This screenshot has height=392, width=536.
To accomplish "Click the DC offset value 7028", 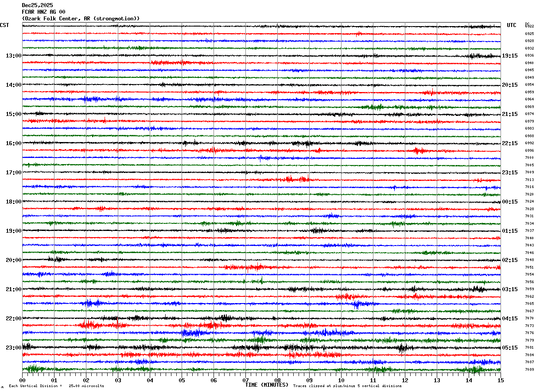I will click(x=529, y=209).
